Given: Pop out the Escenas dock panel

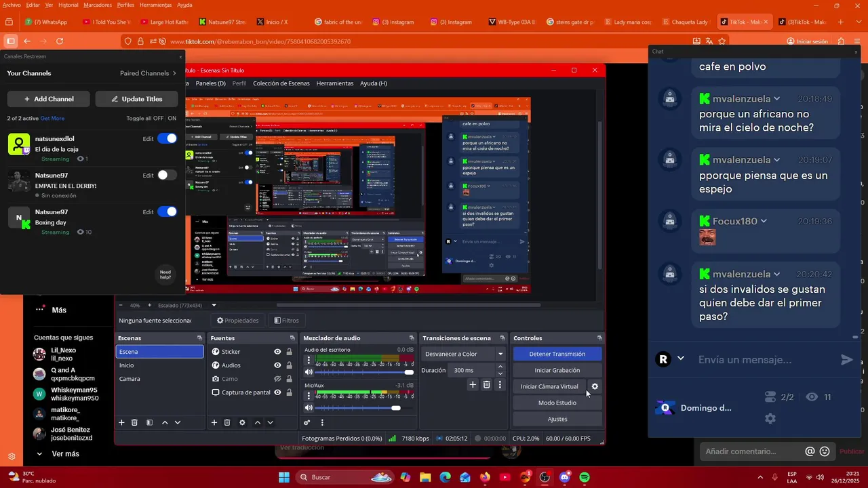Looking at the screenshot, I should [199, 338].
